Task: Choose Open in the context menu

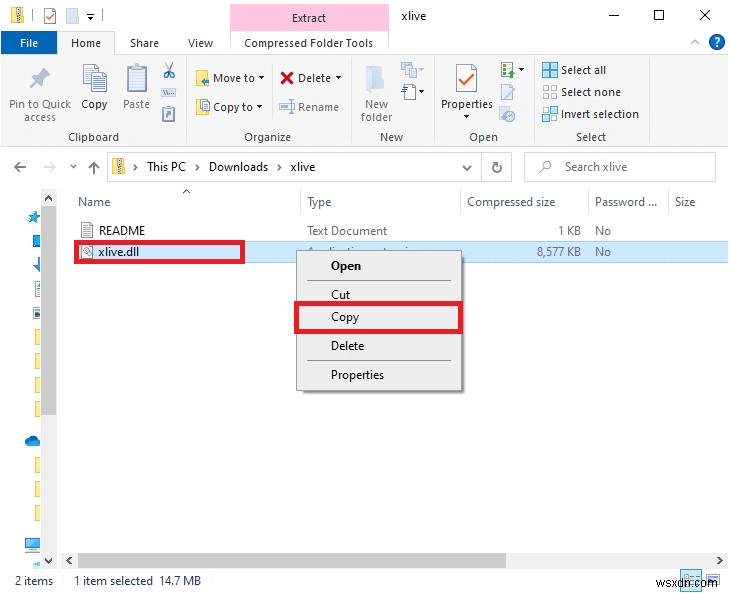Action: pos(379,266)
